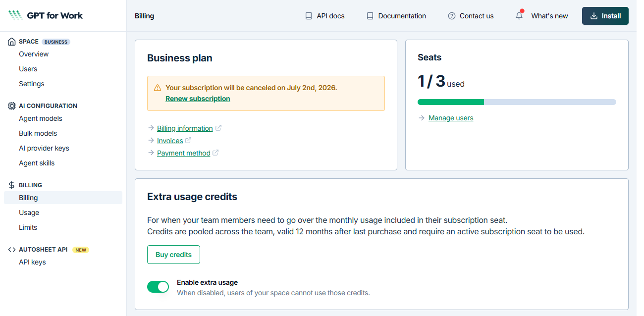The image size is (644, 316).
Task: Click the arrow before Billing information
Action: coord(151,128)
